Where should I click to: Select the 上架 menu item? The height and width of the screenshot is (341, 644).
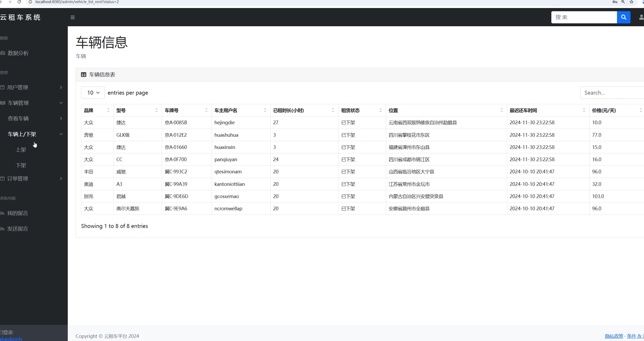[21, 150]
